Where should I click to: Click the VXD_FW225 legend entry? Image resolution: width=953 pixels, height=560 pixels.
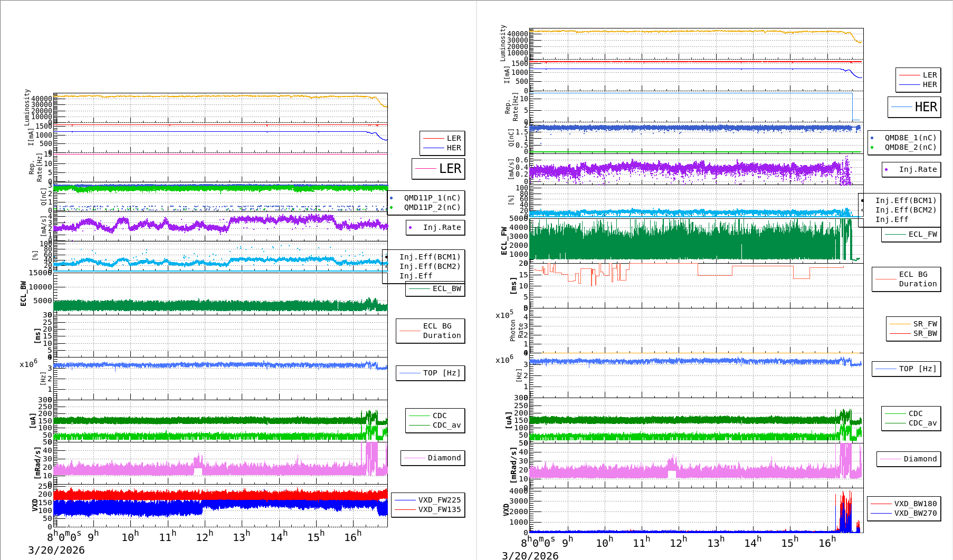point(439,500)
